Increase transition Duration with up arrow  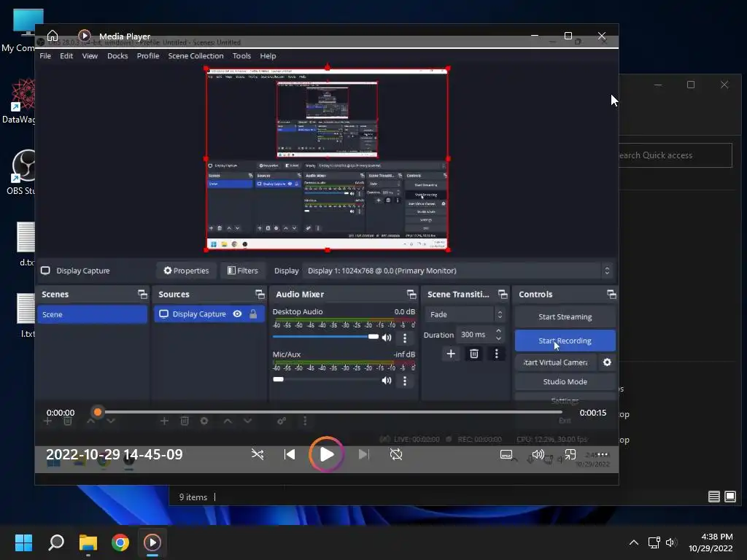tap(498, 330)
